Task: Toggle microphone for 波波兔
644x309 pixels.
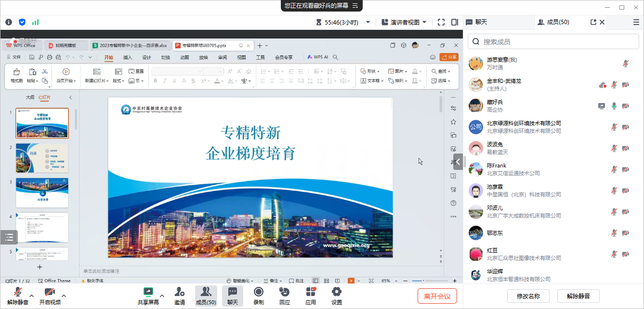Action: pyautogui.click(x=614, y=148)
